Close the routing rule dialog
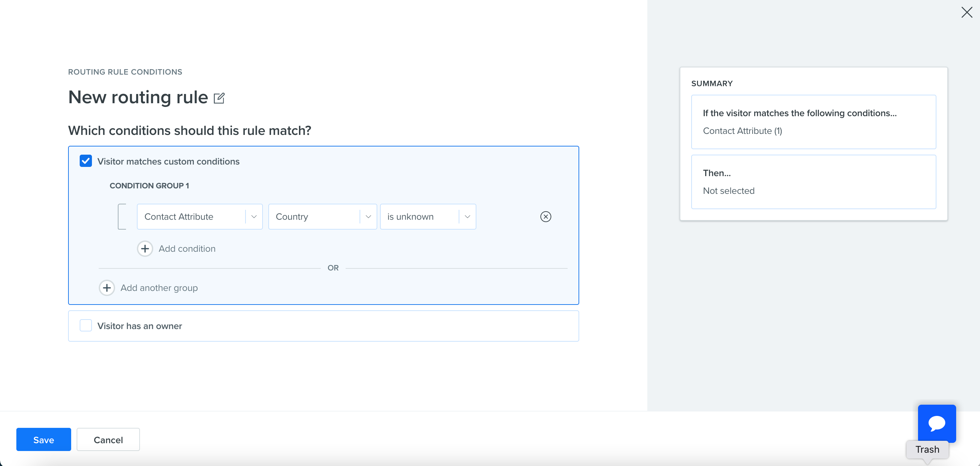 tap(966, 12)
